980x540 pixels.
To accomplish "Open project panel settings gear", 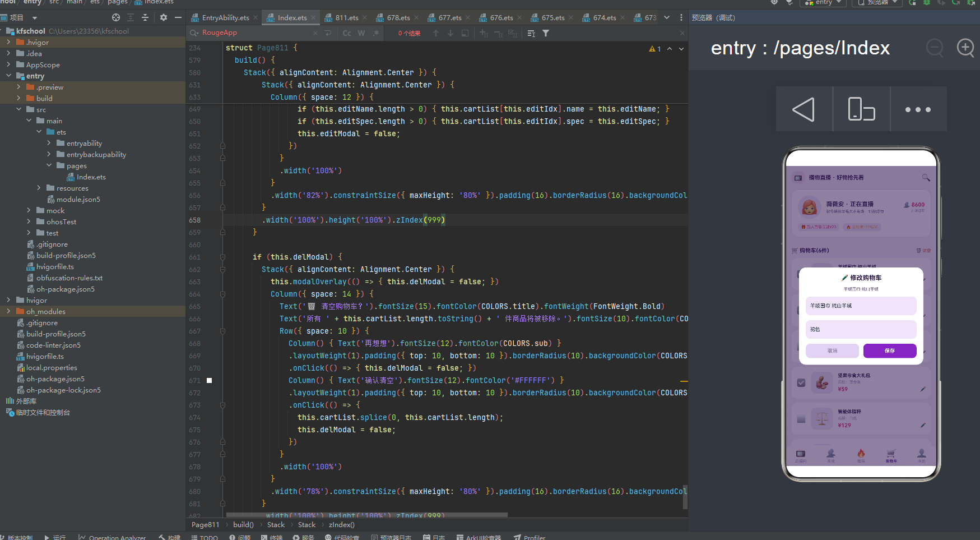I will point(164,17).
